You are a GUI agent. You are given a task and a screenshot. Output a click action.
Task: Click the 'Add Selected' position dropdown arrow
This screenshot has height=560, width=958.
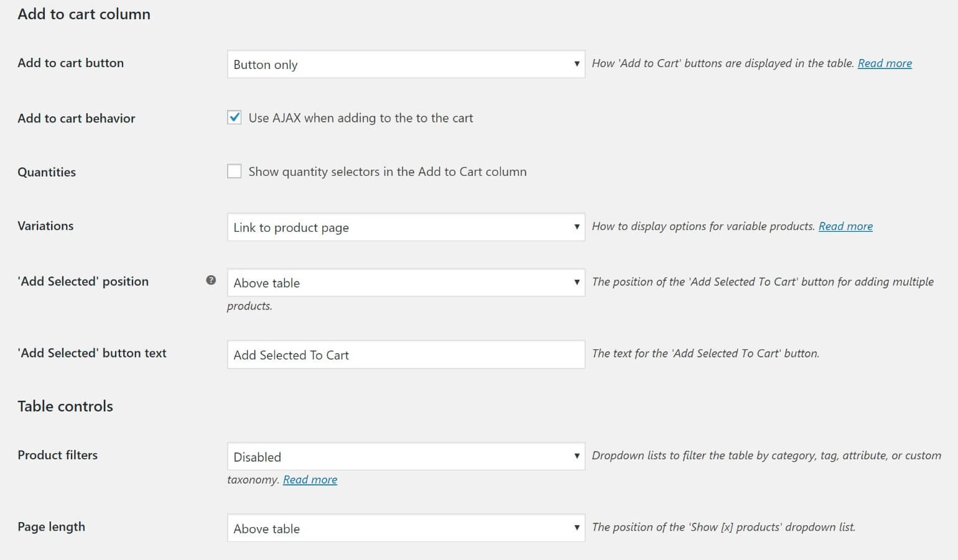click(575, 282)
